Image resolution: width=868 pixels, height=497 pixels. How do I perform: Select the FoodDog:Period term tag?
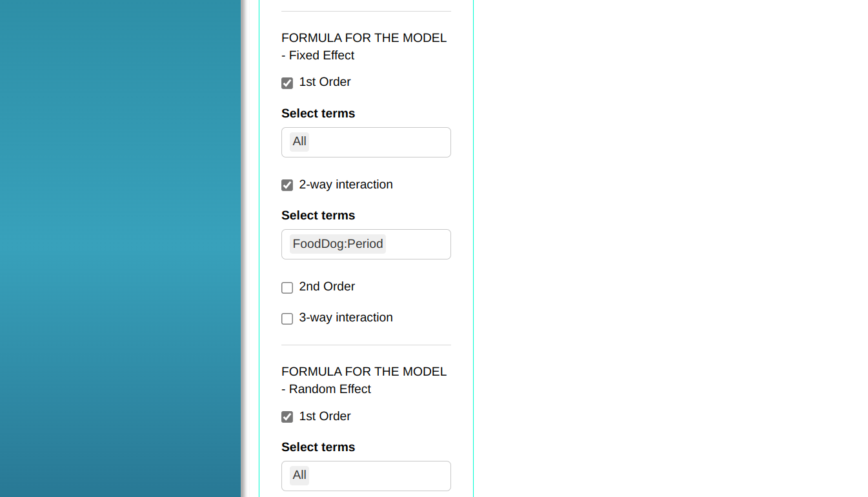[338, 244]
